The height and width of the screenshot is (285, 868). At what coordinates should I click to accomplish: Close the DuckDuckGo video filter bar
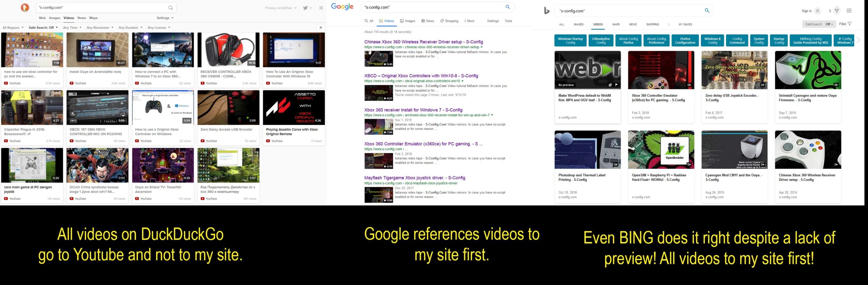coord(321,27)
